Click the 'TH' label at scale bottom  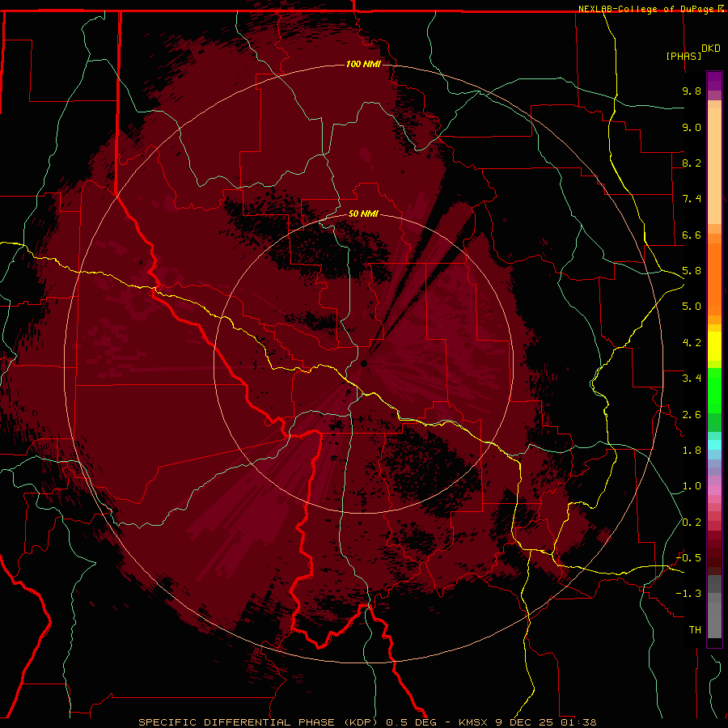[695, 630]
